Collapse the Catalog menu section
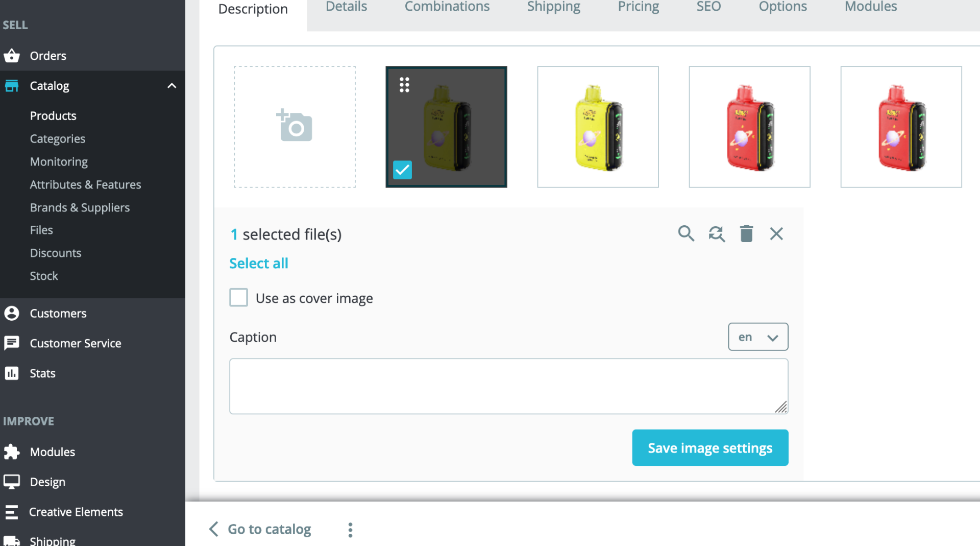The width and height of the screenshot is (980, 546). (172, 86)
